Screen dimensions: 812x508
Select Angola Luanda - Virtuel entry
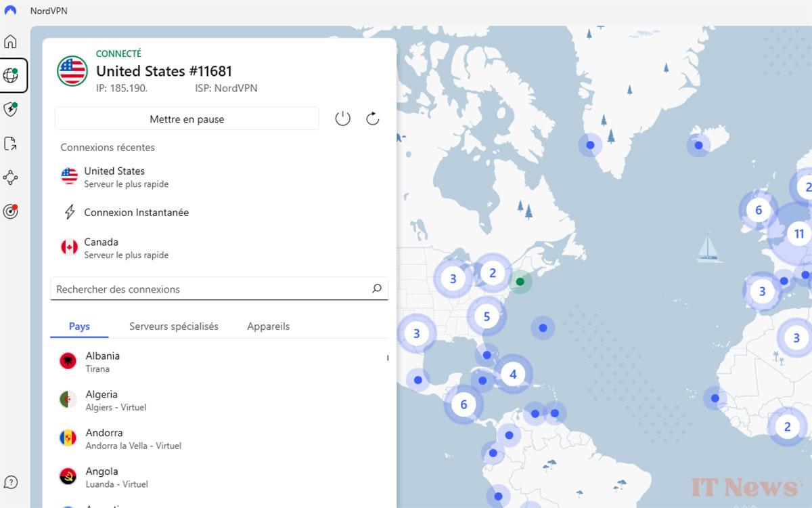[x=220, y=477]
